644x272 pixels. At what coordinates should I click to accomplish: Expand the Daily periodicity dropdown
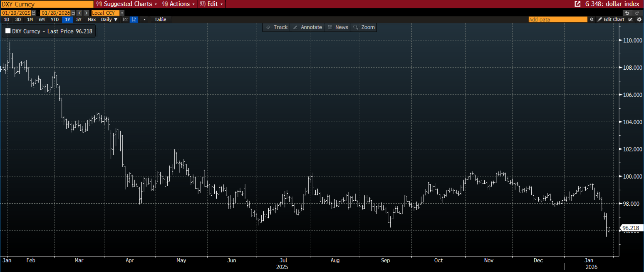(x=109, y=19)
